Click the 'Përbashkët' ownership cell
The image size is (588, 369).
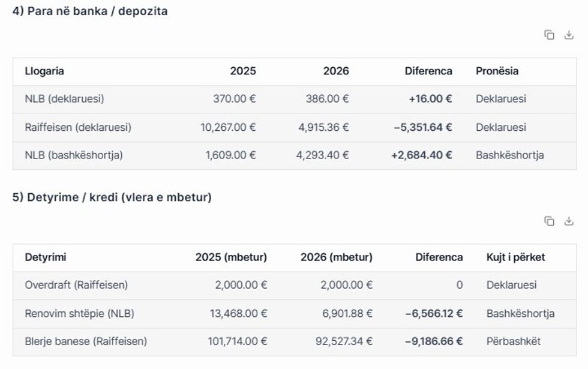tap(513, 341)
